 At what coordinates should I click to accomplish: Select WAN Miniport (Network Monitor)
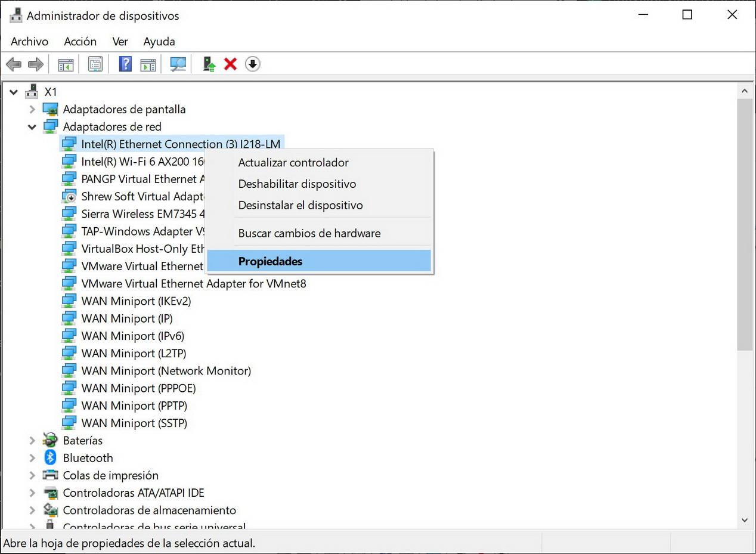166,370
